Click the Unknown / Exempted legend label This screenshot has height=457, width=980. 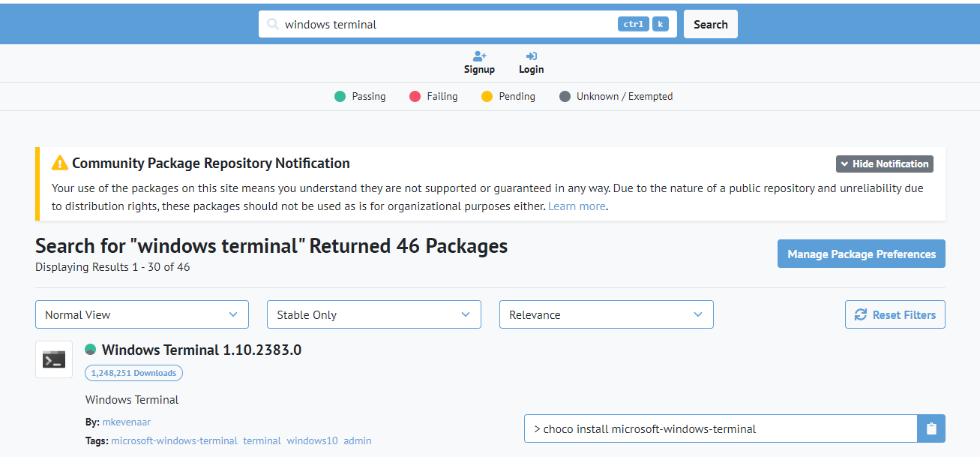(625, 96)
